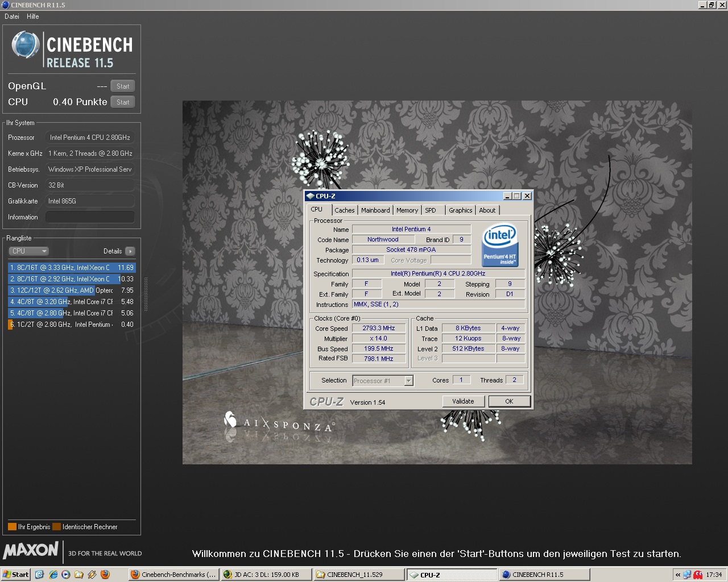Screen dimensions: 728x582
Task: Click the Validate button in CPU-Z
Action: click(x=463, y=401)
